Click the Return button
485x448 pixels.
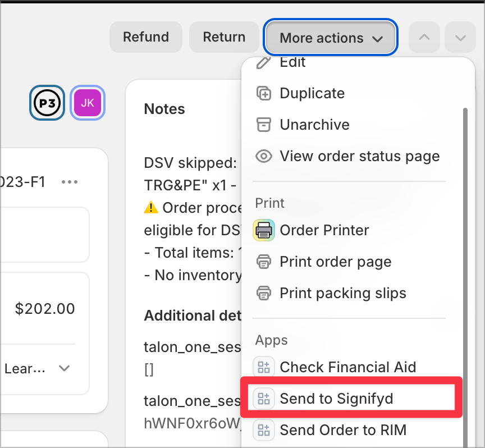tap(224, 37)
